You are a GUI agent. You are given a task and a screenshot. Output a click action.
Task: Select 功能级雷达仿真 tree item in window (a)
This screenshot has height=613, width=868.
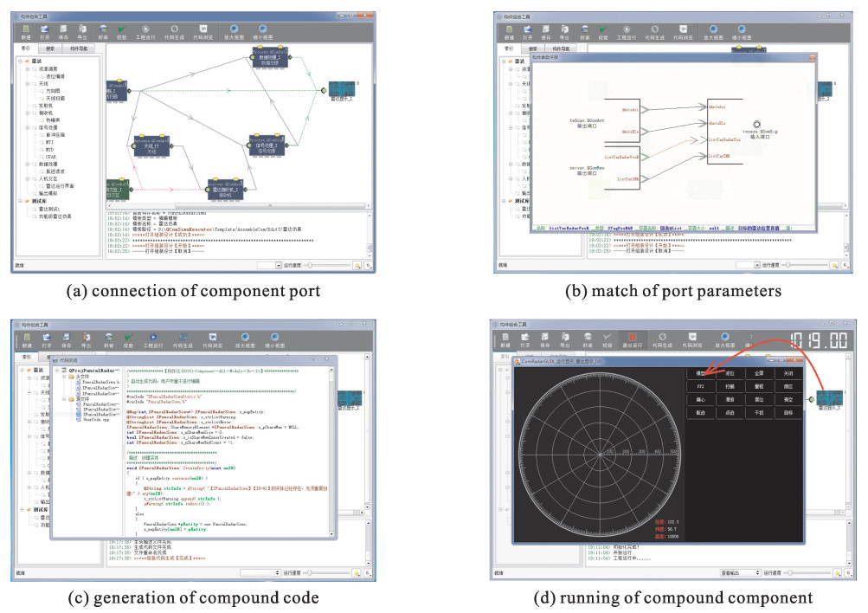[55, 216]
